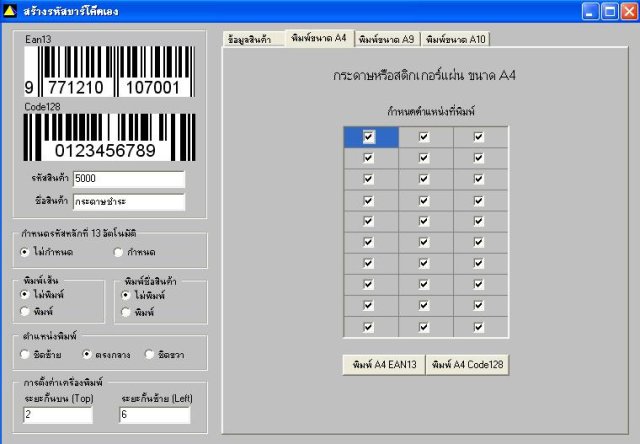Toggle the top-right checkbox in print position grid
The width and height of the screenshot is (640, 444).
point(479,137)
